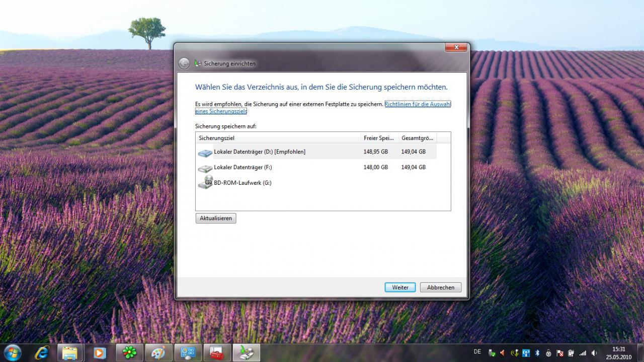The image size is (644, 362).
Task: Click the red toolbox taskbar icon
Action: point(216,353)
